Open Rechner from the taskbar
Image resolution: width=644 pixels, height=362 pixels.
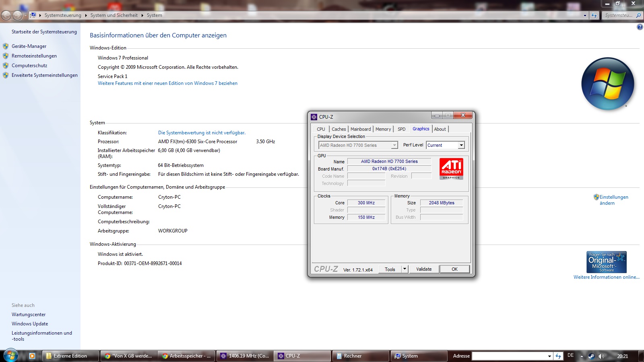(361, 356)
